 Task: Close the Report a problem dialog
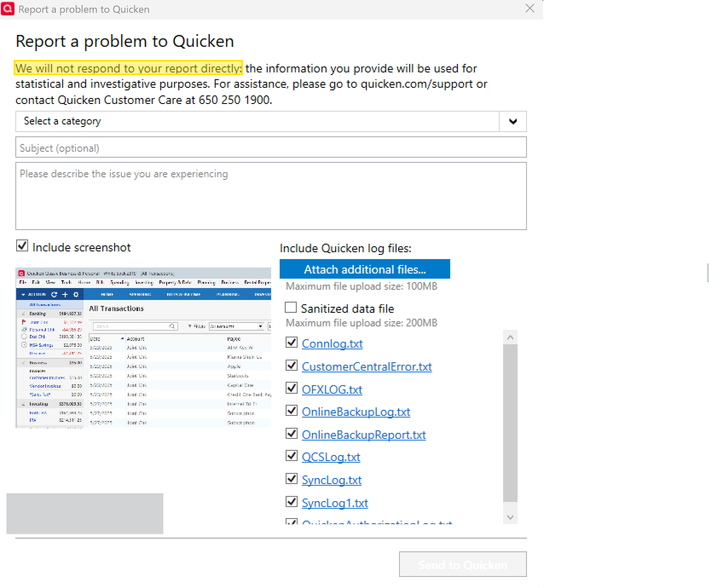pyautogui.click(x=530, y=9)
